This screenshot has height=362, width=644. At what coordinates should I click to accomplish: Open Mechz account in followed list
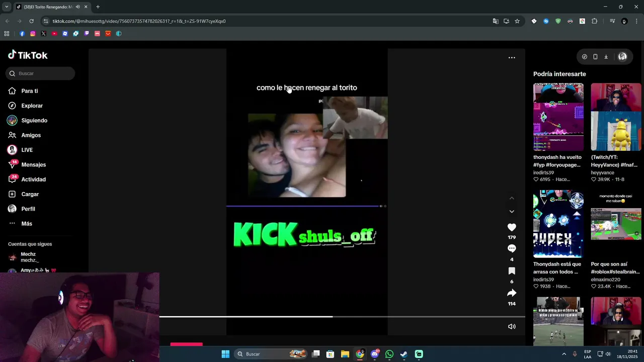[29, 257]
